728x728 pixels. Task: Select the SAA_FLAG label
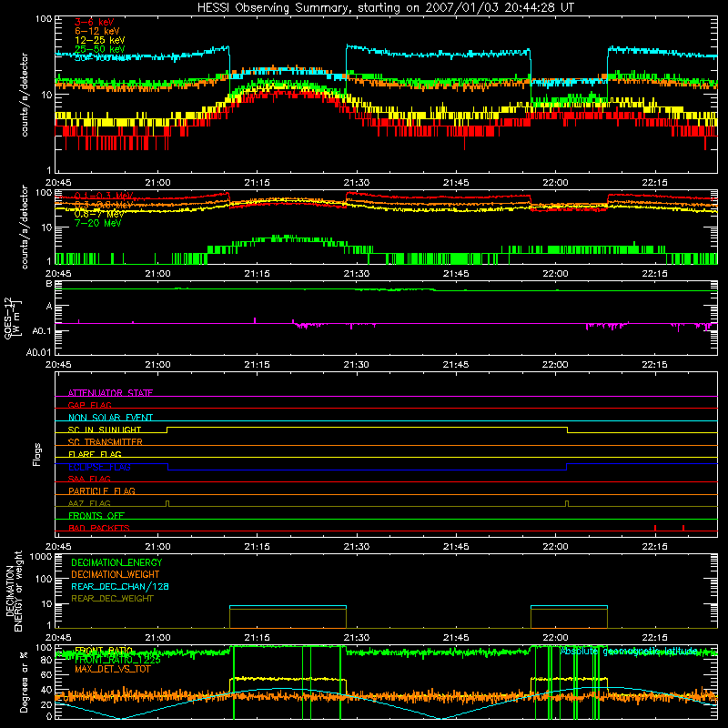(x=89, y=479)
